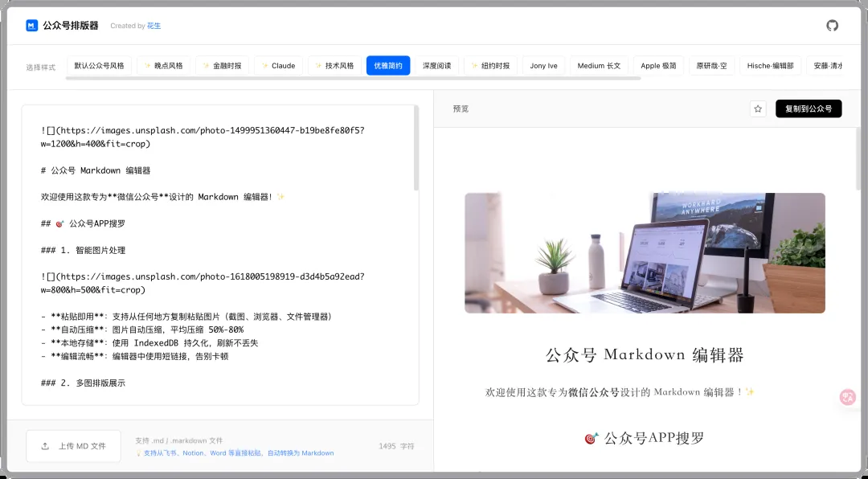
Task: Click the blue 公众号排版器 logo icon
Action: coord(32,26)
